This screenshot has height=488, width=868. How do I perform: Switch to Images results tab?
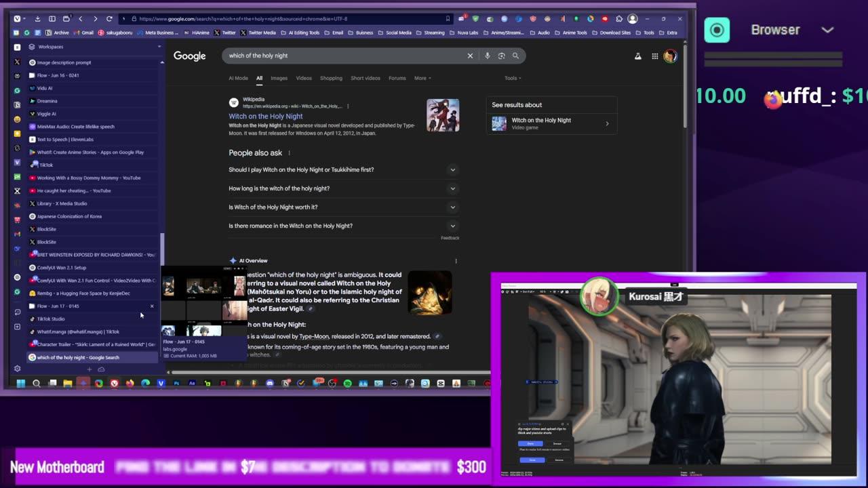click(x=279, y=78)
